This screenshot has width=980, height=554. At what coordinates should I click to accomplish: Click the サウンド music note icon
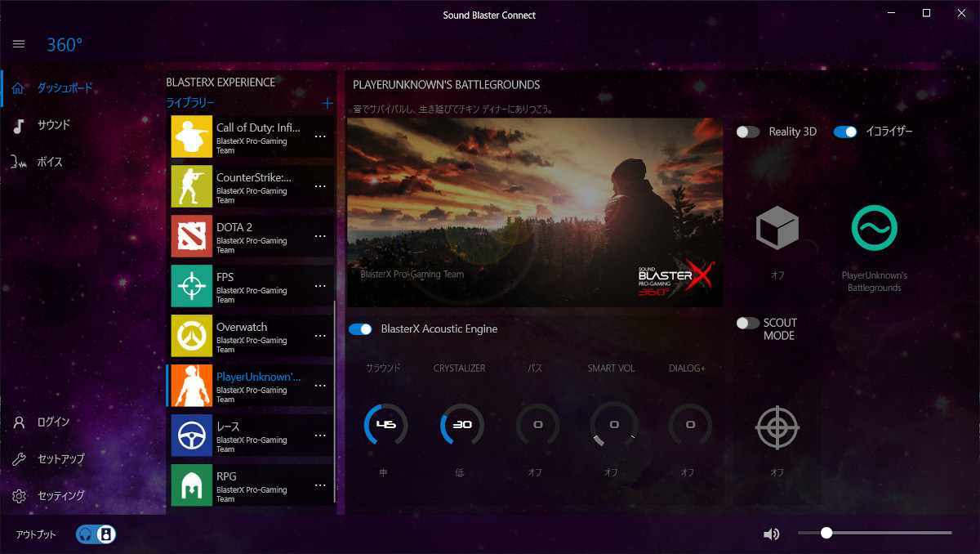pos(19,125)
